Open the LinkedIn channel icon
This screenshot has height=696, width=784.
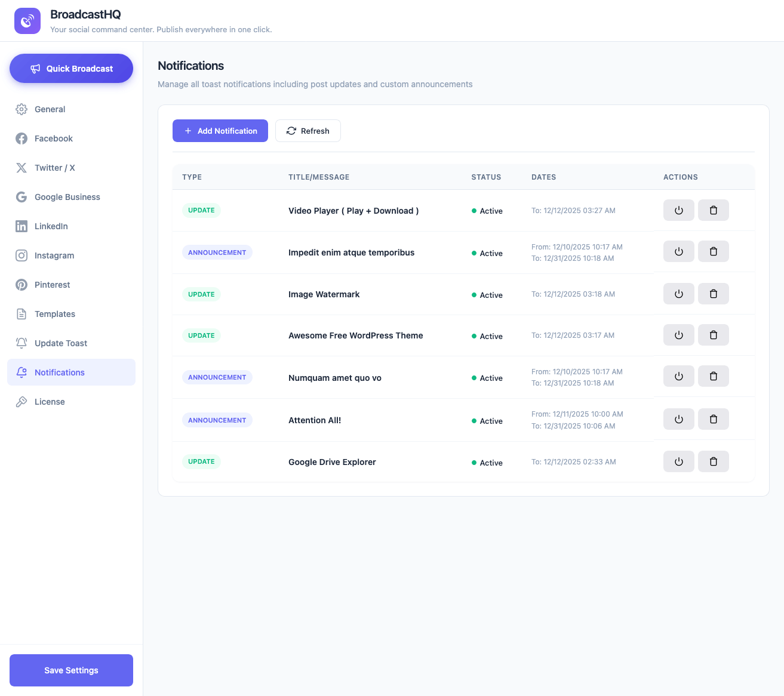tap(21, 226)
